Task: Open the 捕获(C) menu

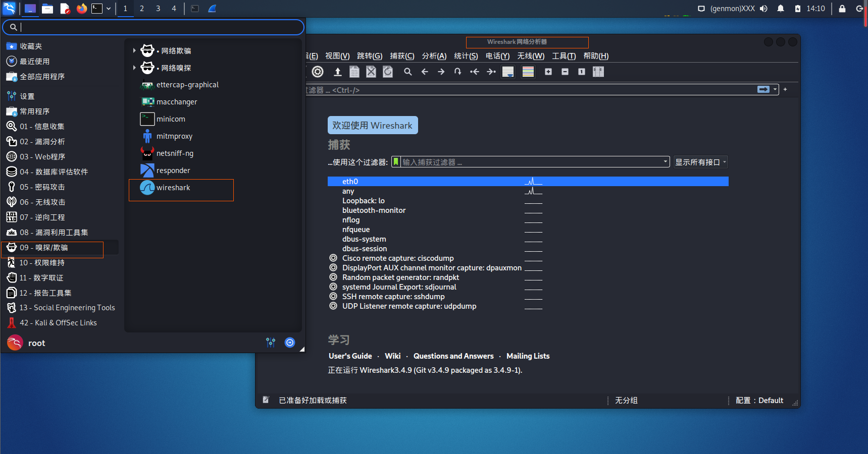Action: click(x=402, y=56)
